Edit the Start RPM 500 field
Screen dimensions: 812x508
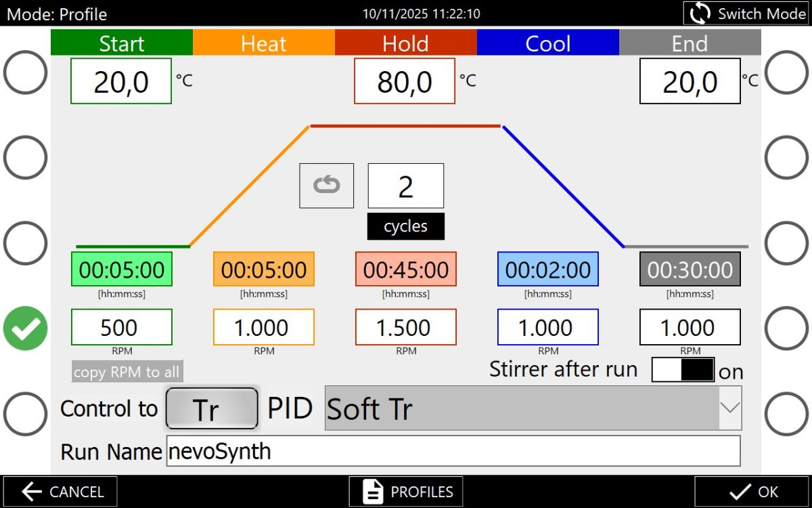[121, 328]
